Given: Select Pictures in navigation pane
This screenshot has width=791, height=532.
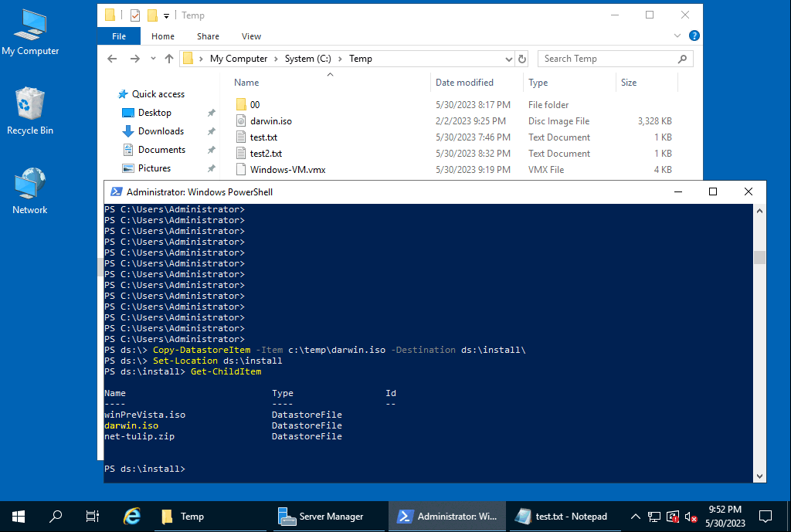Looking at the screenshot, I should (146, 168).
